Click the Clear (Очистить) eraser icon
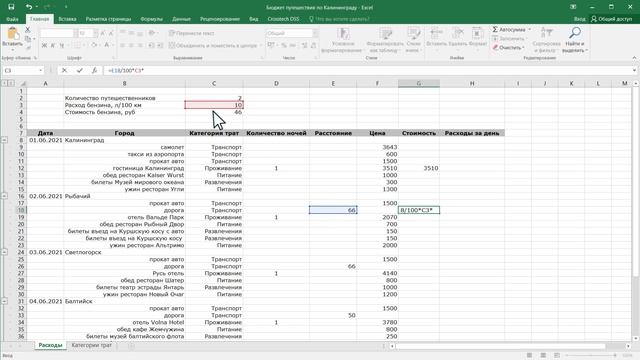The height and width of the screenshot is (360, 640). coord(495,47)
